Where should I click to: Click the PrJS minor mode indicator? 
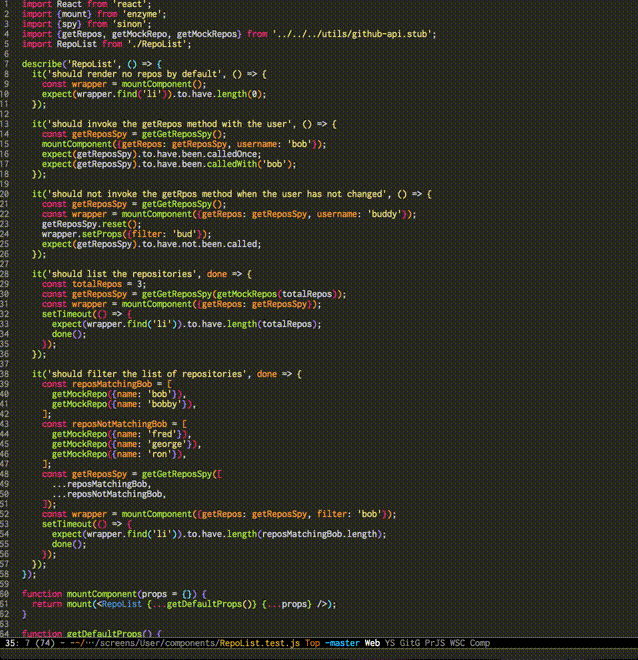coord(436,642)
